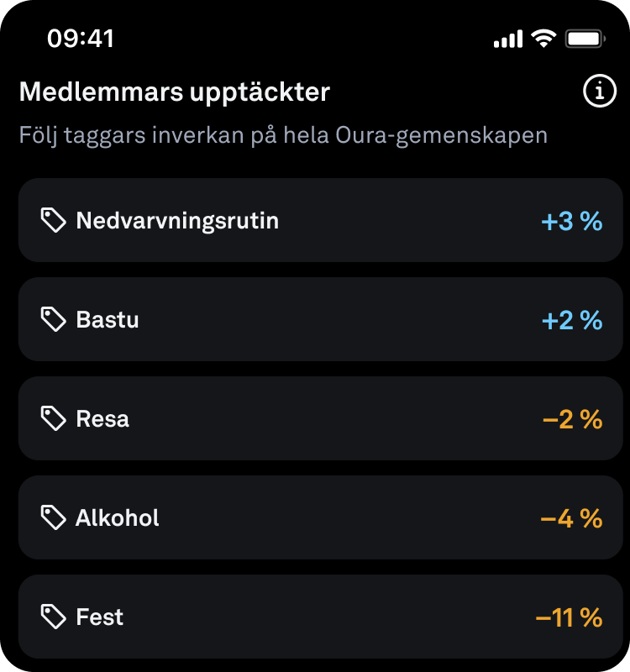The height and width of the screenshot is (672, 630).
Task: Tap the −11 % value for Fest
Action: click(569, 618)
